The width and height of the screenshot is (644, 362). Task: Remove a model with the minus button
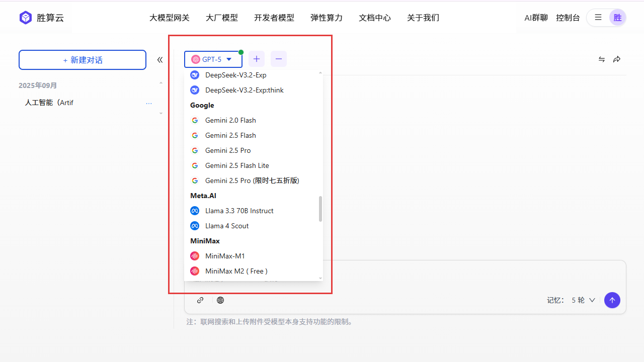pyautogui.click(x=279, y=59)
